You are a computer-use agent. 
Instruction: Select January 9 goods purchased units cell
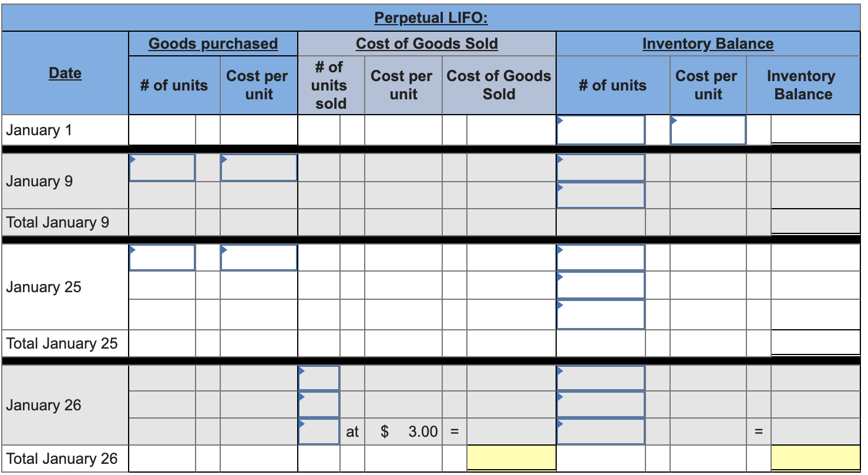coord(162,168)
